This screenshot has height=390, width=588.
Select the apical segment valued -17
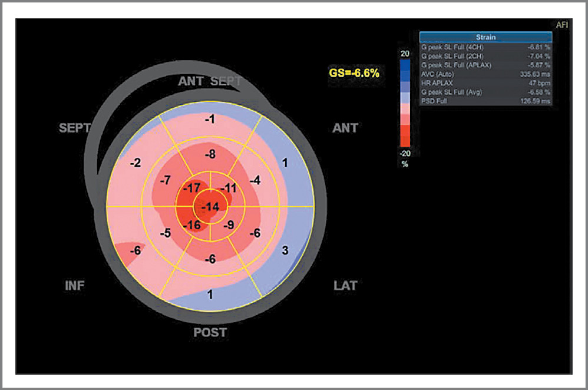[x=191, y=189]
